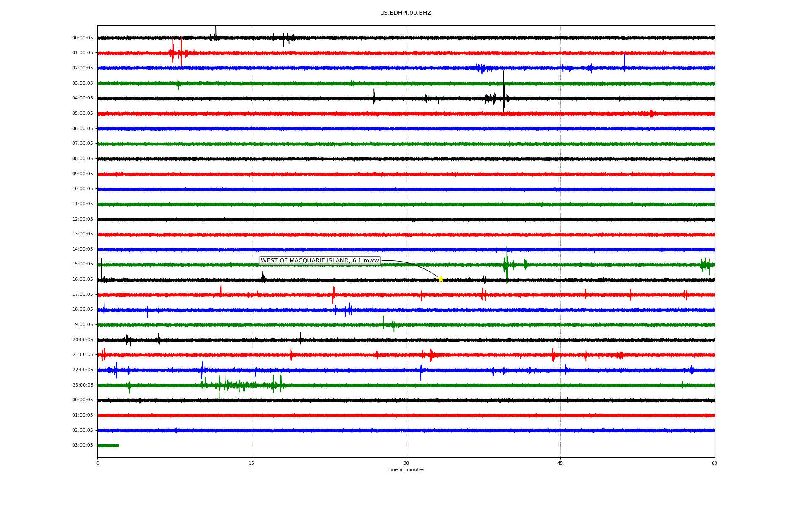Click the 23:00:05 trace time label
Image resolution: width=812 pixels, height=508 pixels.
click(82, 385)
